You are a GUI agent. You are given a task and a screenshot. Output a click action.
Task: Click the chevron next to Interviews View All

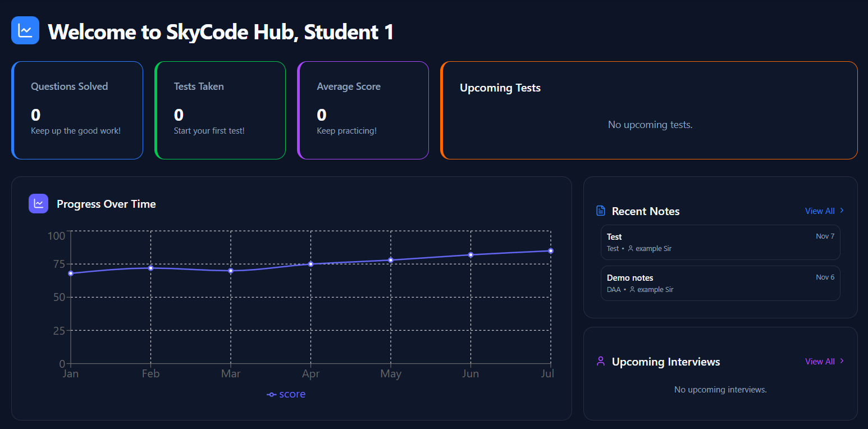[x=842, y=361]
